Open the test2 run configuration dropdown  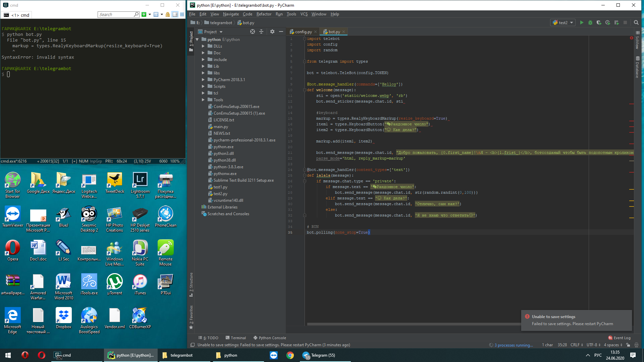pyautogui.click(x=563, y=22)
